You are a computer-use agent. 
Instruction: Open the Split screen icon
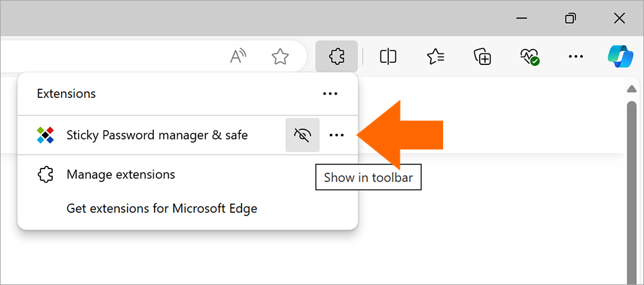(x=388, y=56)
